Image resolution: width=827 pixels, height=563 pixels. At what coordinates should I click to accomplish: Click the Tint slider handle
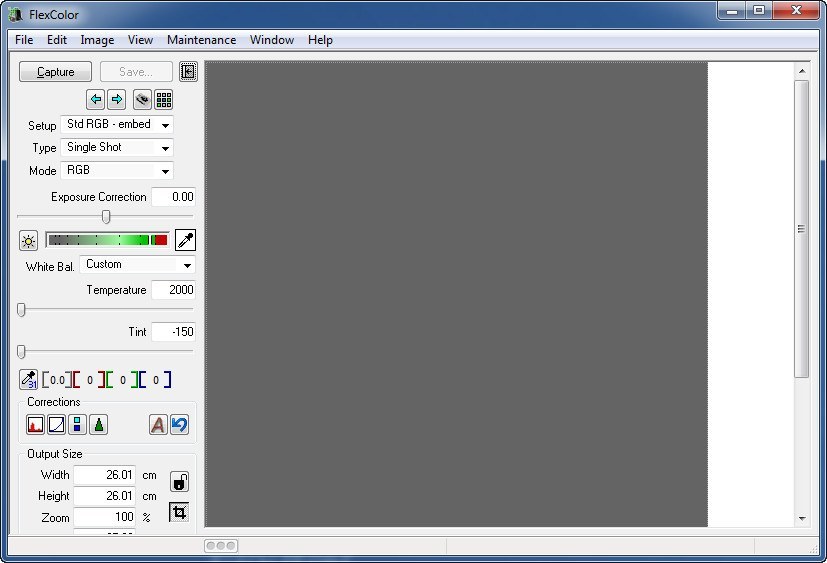(x=21, y=351)
